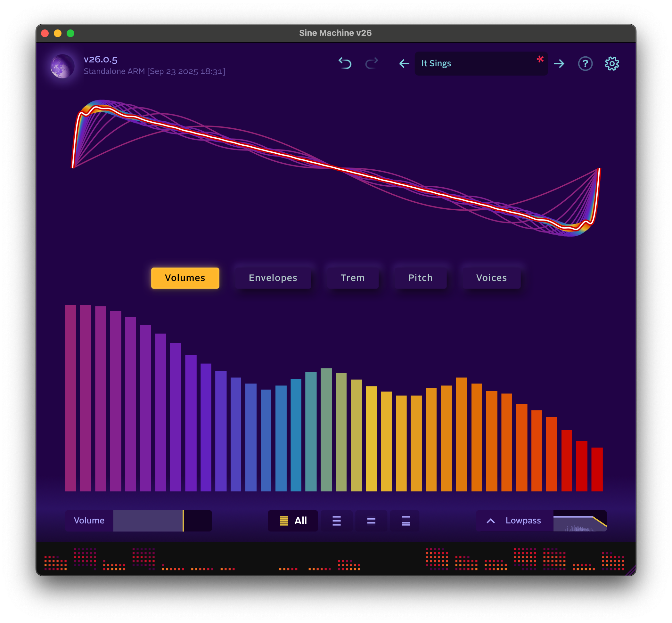Viewport: 672px width, 623px height.
Task: Toggle the two-line partial filter button
Action: (371, 521)
